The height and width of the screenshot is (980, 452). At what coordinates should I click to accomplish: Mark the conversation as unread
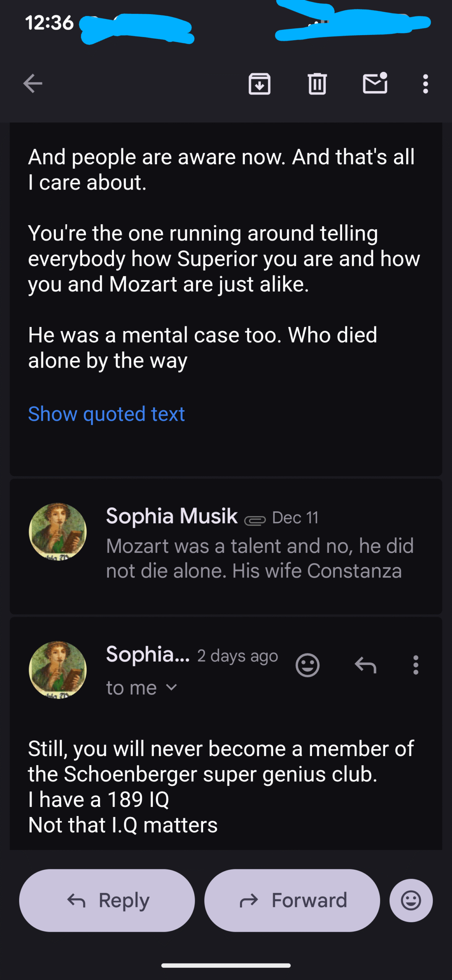click(x=375, y=83)
